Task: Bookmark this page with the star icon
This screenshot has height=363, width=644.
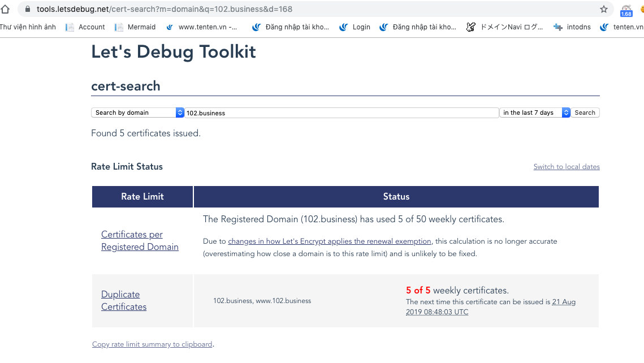Action: click(x=604, y=9)
